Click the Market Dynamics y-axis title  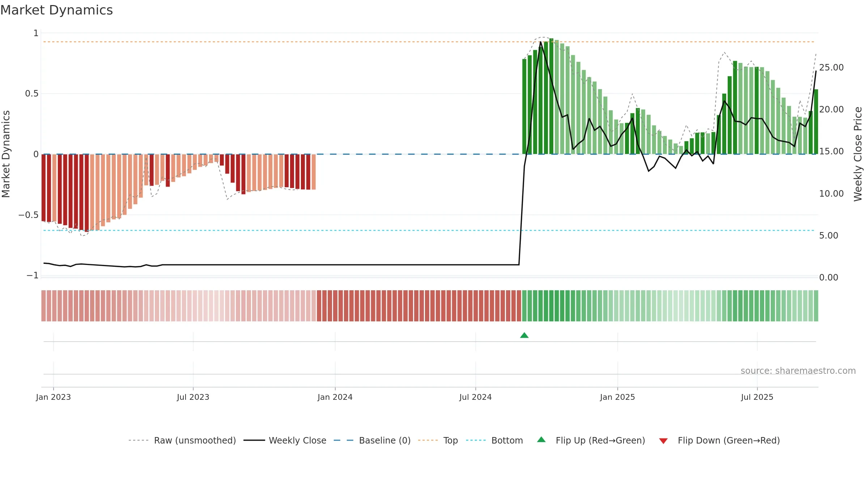pyautogui.click(x=6, y=154)
